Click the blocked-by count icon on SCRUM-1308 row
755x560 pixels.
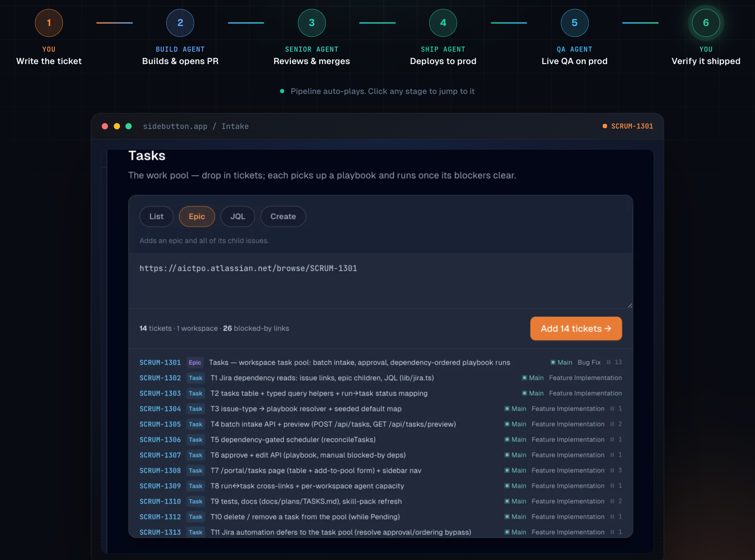612,470
